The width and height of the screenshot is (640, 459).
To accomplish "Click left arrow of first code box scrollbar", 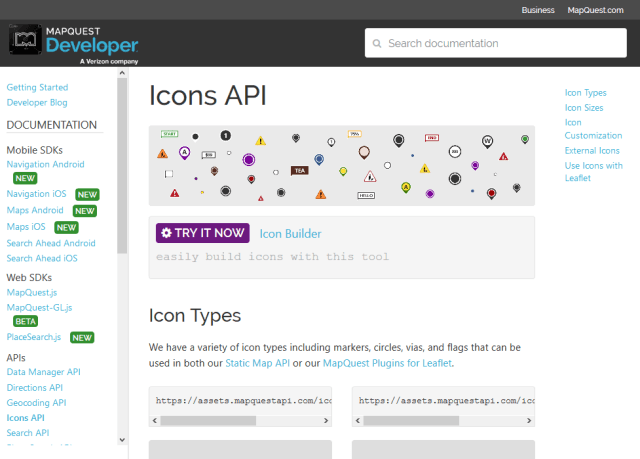I will 155,421.
